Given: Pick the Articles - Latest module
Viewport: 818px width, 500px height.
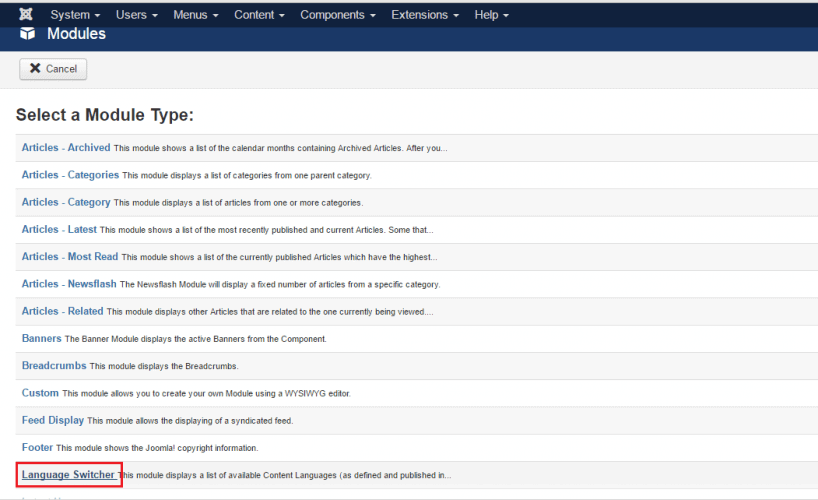Looking at the screenshot, I should [x=59, y=229].
